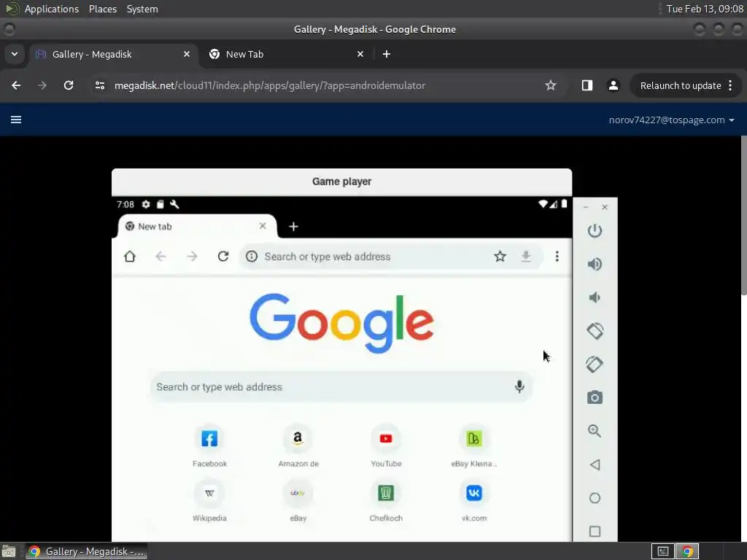Viewport: 747px width, 560px height.
Task: Click the emulator zoom magnifier icon
Action: [594, 431]
